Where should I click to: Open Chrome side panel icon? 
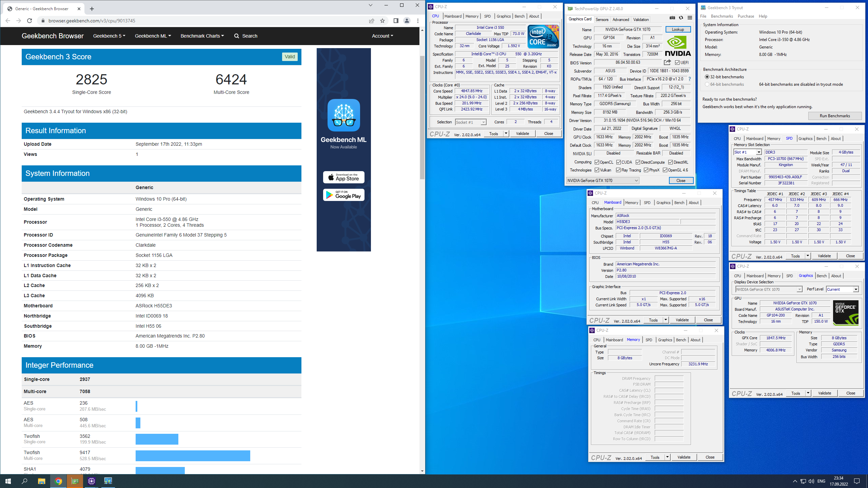[396, 21]
